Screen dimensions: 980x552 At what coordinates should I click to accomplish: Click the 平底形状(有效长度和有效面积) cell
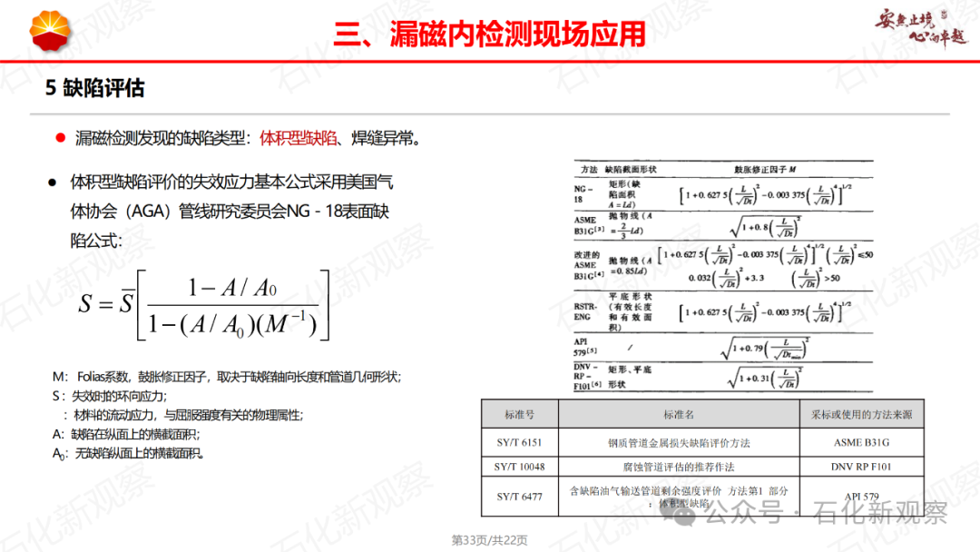tap(630, 311)
